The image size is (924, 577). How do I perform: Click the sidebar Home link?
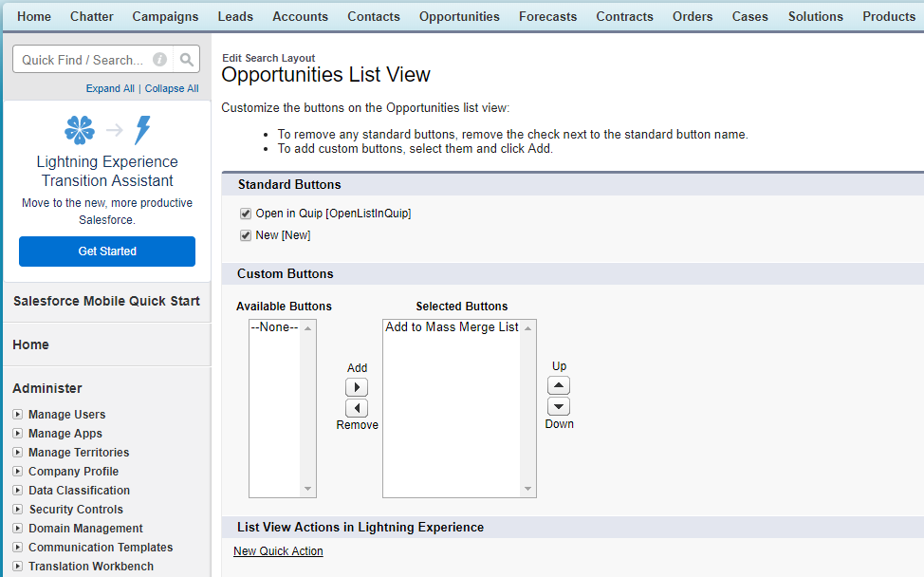(x=30, y=344)
